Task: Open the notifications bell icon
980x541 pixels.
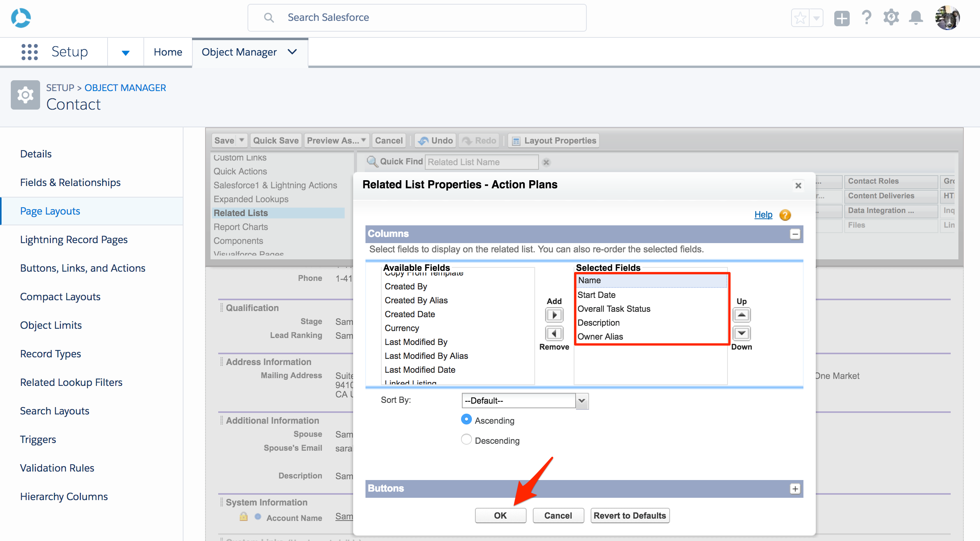Action: point(916,18)
